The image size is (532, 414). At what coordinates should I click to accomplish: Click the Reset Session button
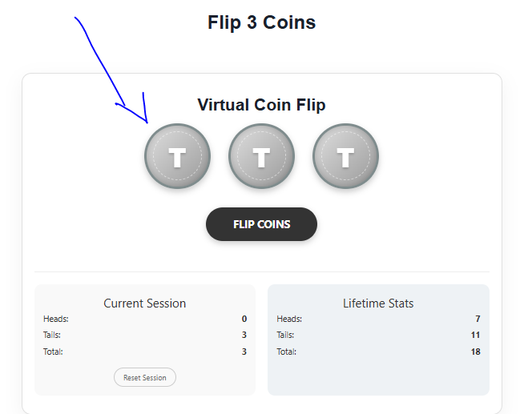pyautogui.click(x=145, y=377)
